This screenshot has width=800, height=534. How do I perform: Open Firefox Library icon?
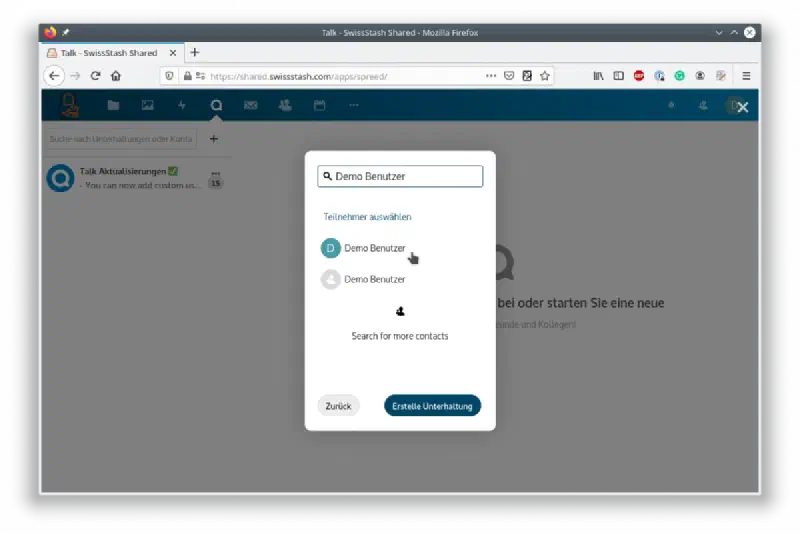[598, 76]
